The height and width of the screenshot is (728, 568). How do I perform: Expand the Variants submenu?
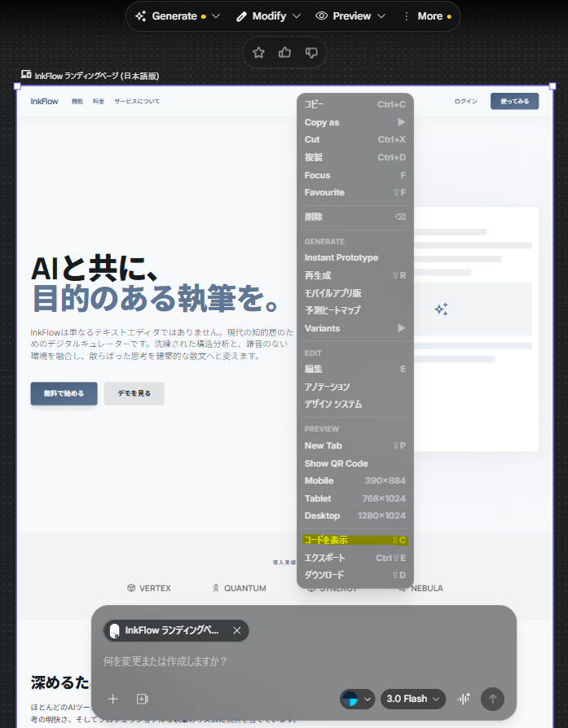click(x=354, y=328)
